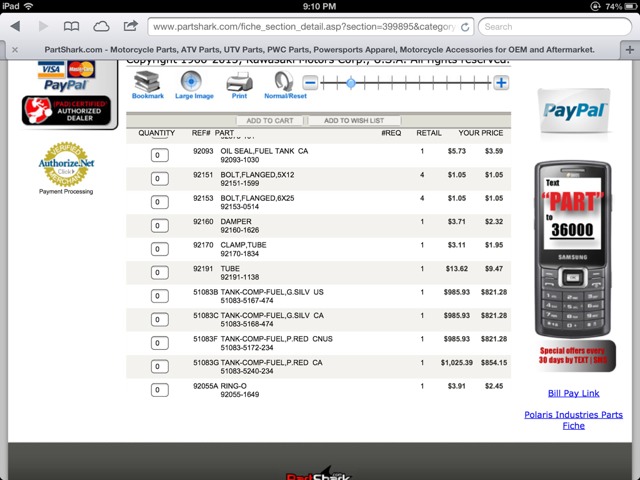Screen dimensions: 640x480
Task: Tap the battery 74% indicator
Action: click(621, 7)
